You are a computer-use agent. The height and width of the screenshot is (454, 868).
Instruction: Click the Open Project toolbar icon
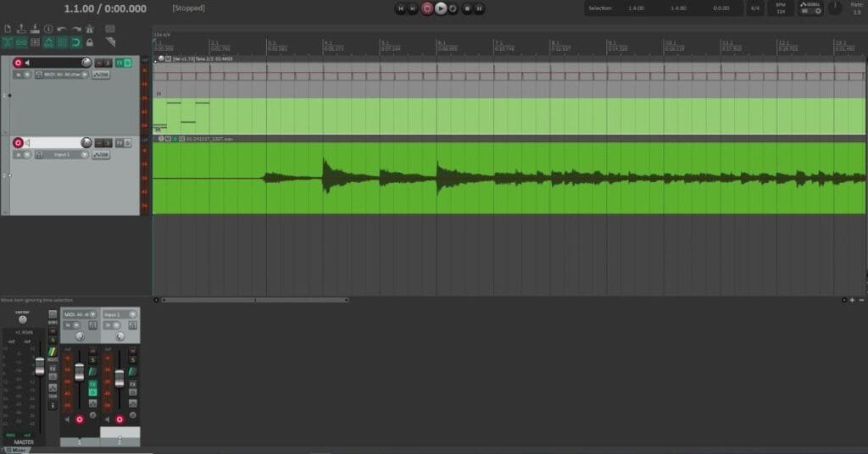click(x=21, y=29)
